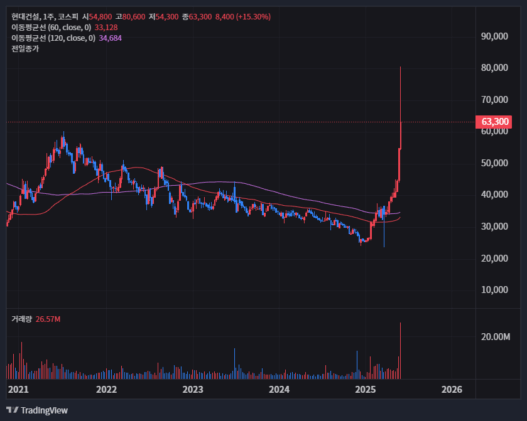Select the 120-period moving average legend
This screenshot has width=527, height=421.
pos(53,38)
